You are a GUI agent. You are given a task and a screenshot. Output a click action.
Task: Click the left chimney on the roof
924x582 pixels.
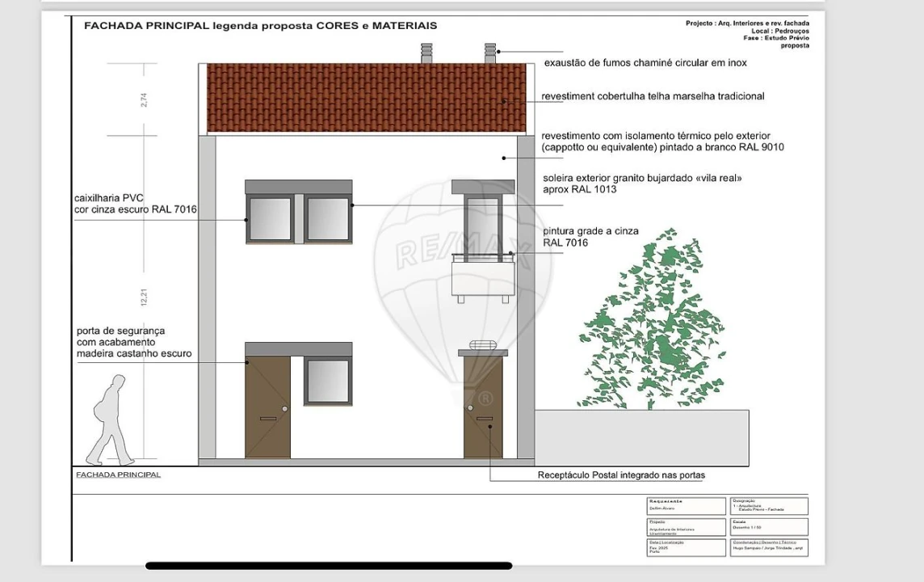click(x=426, y=53)
